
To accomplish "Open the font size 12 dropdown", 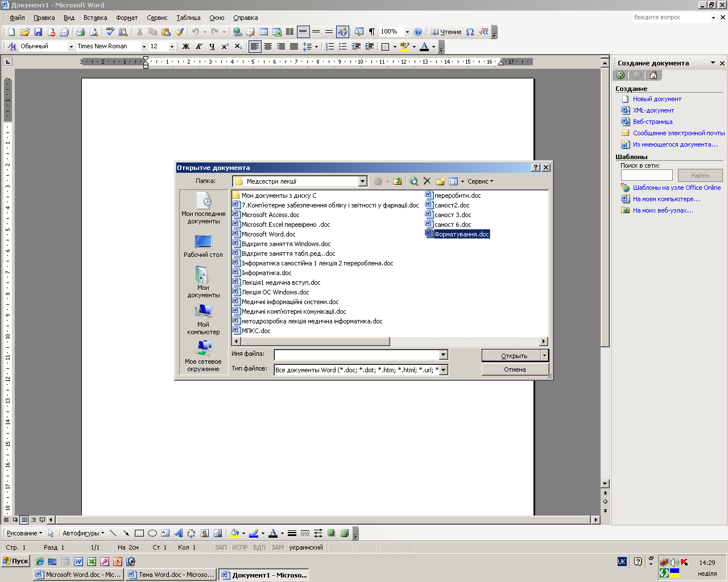I will click(172, 47).
